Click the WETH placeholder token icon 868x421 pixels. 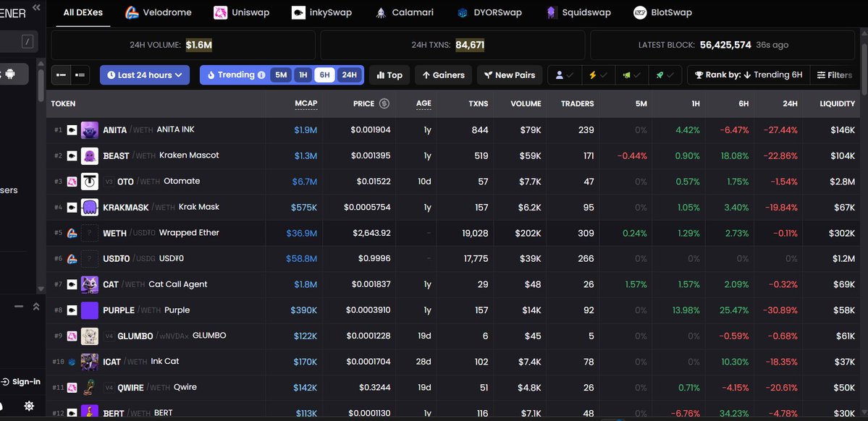point(90,233)
